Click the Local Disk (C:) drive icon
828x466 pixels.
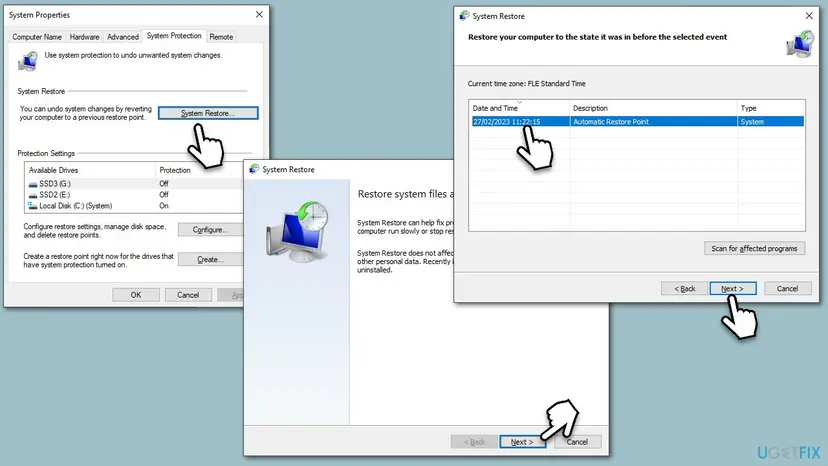[x=33, y=206]
